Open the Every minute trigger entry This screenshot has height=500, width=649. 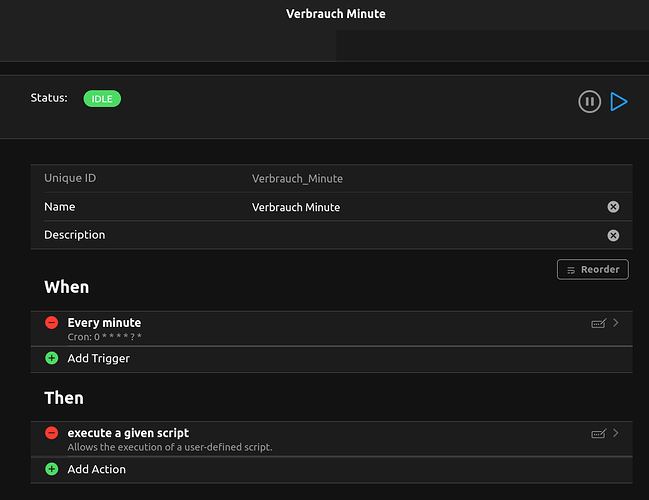pos(300,329)
